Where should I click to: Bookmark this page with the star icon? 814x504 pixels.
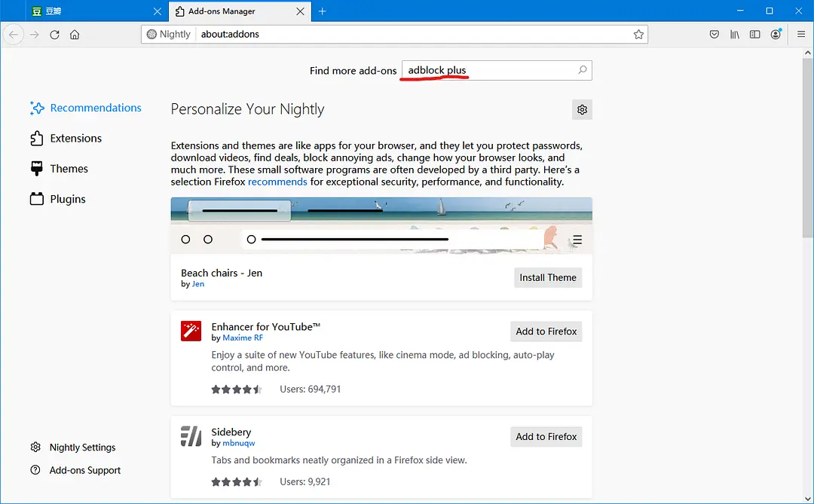point(638,35)
